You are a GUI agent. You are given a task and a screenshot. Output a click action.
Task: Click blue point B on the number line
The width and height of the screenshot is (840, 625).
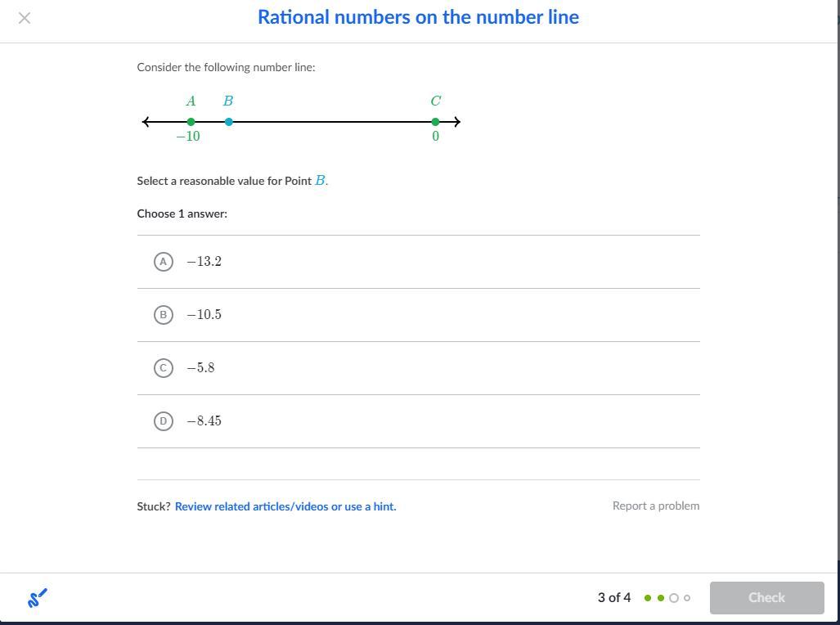pyautogui.click(x=229, y=122)
